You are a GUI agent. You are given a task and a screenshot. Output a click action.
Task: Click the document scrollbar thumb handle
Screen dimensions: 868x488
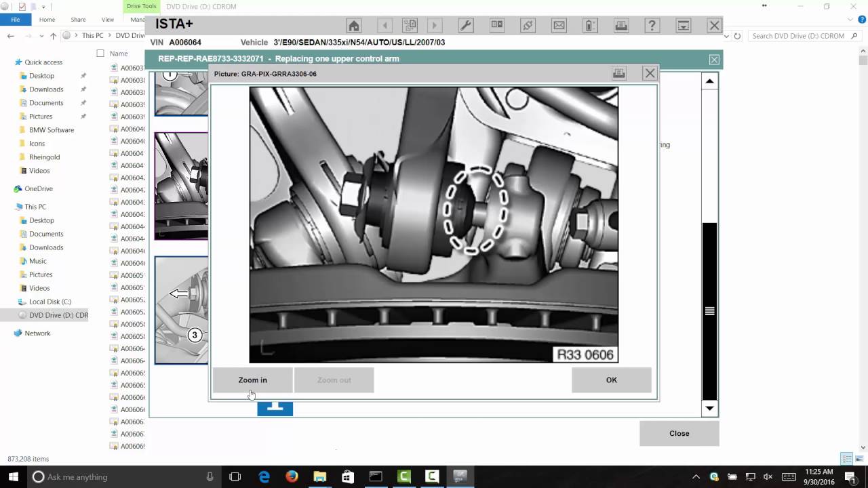(x=710, y=311)
